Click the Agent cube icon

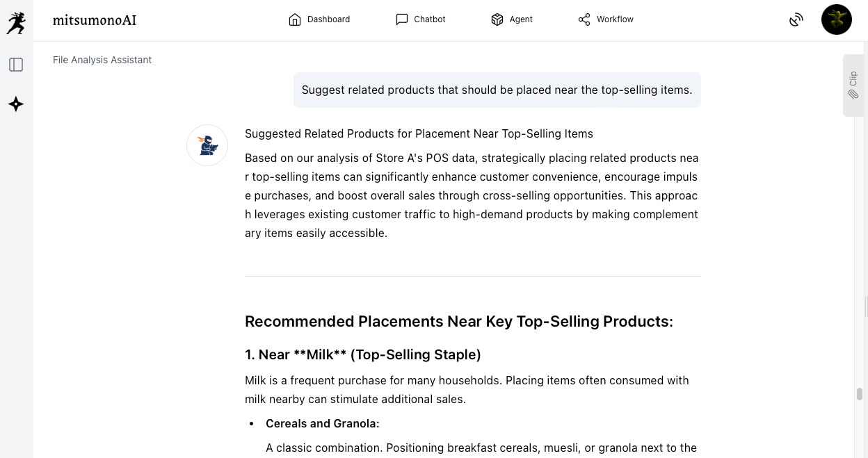[x=497, y=19]
